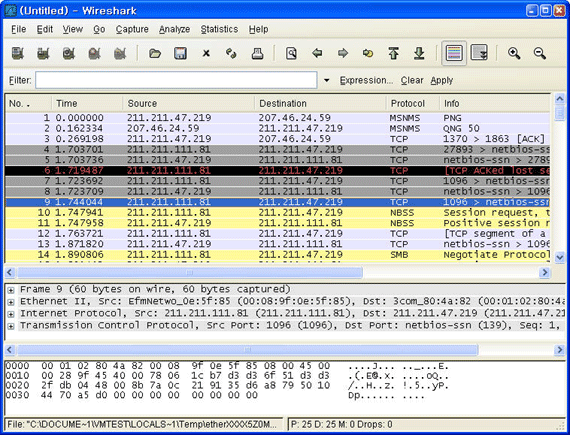Jump to last packet icon
The height and width of the screenshot is (435, 570).
point(419,53)
